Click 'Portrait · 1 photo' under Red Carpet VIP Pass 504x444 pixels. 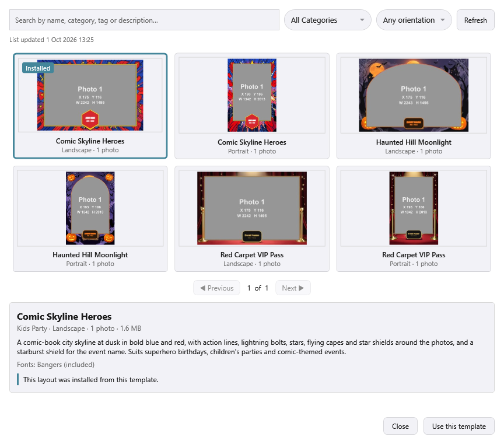point(414,264)
